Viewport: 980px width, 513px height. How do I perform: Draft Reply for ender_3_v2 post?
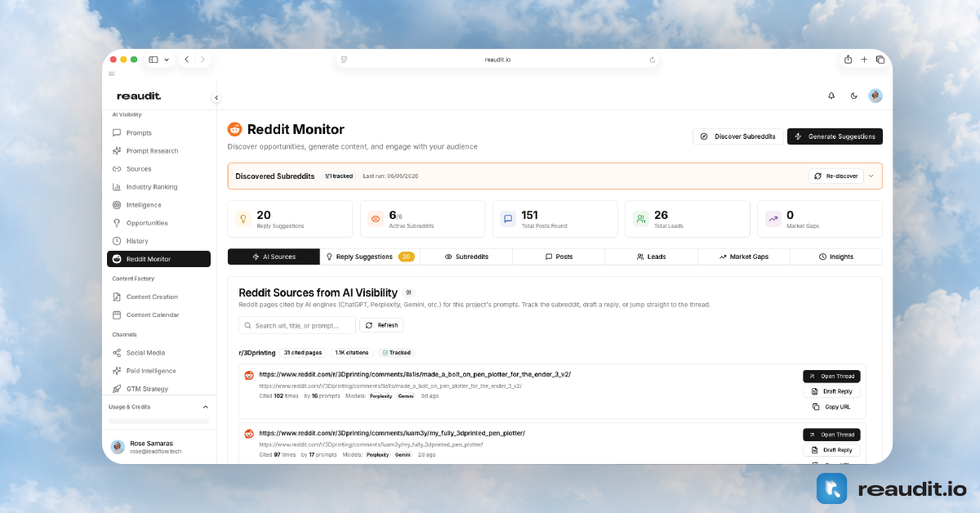pyautogui.click(x=831, y=391)
